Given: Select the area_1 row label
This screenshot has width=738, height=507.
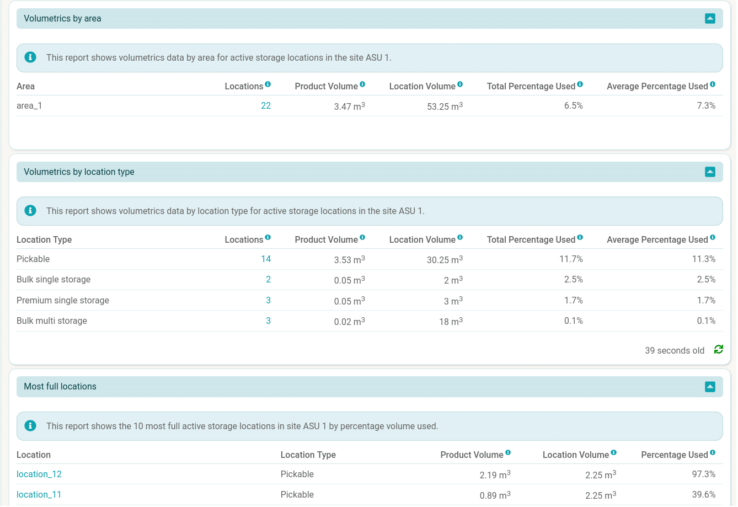Looking at the screenshot, I should tap(29, 106).
